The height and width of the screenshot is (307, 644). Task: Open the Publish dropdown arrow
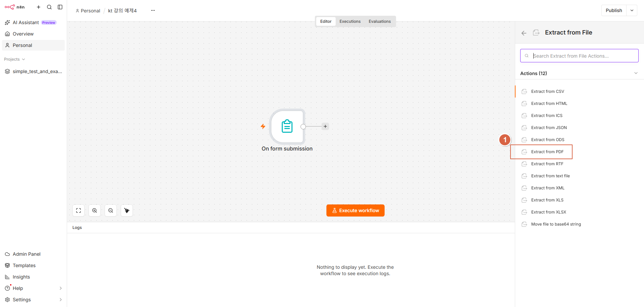(x=632, y=10)
